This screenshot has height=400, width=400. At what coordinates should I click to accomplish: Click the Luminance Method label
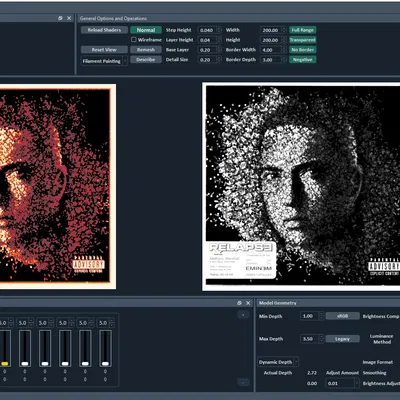click(x=382, y=339)
